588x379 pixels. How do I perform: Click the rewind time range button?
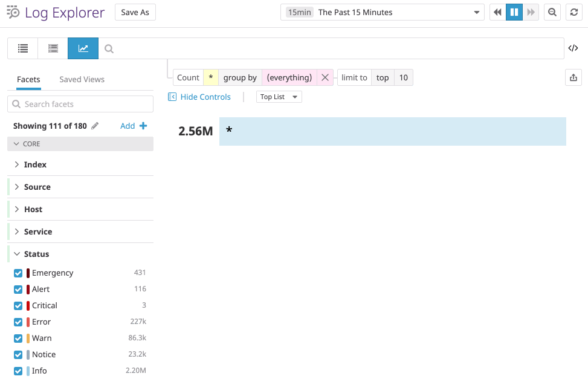497,12
